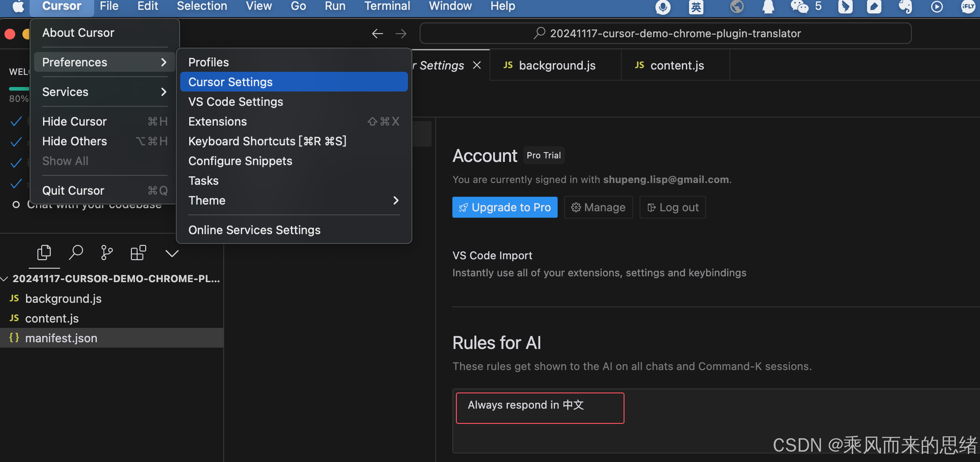Open Keyboard Shortcuts menu entry
Screen dimensions: 980x462
(x=294, y=141)
